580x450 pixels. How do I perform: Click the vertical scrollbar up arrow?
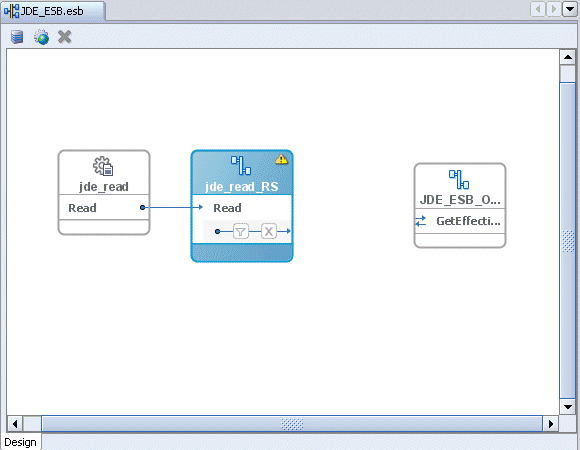tap(568, 57)
